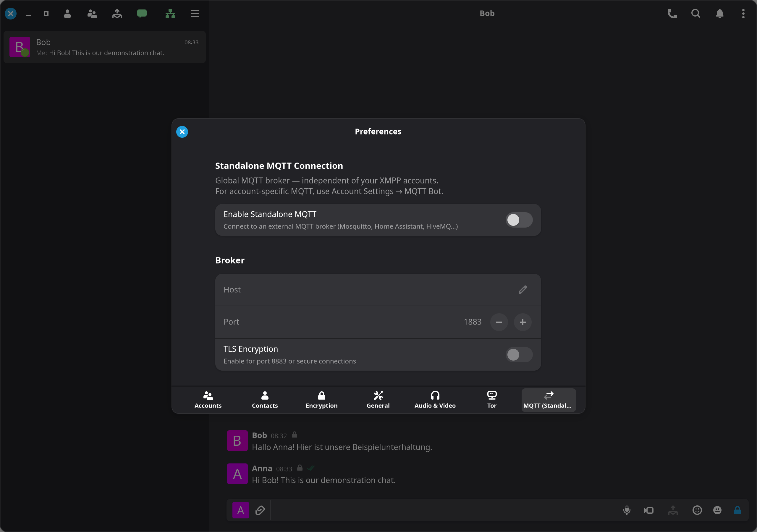The image size is (757, 532).
Task: Click Anna's avatar on her message
Action: click(x=237, y=474)
